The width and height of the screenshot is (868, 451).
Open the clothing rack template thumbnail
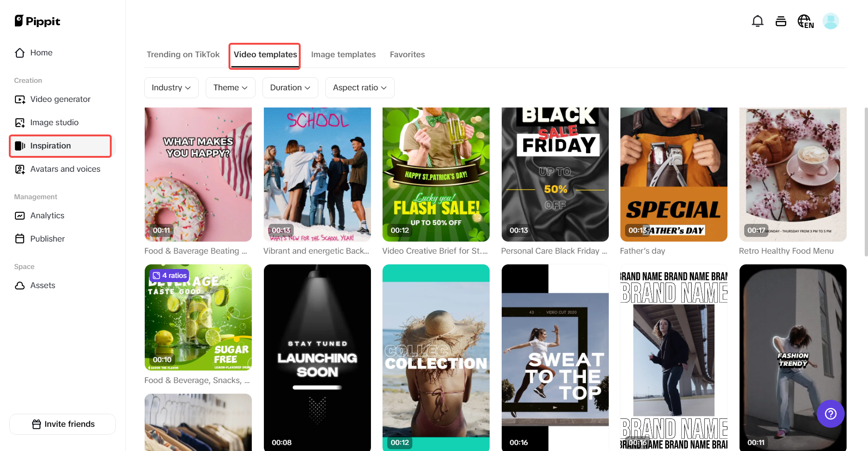coord(198,422)
